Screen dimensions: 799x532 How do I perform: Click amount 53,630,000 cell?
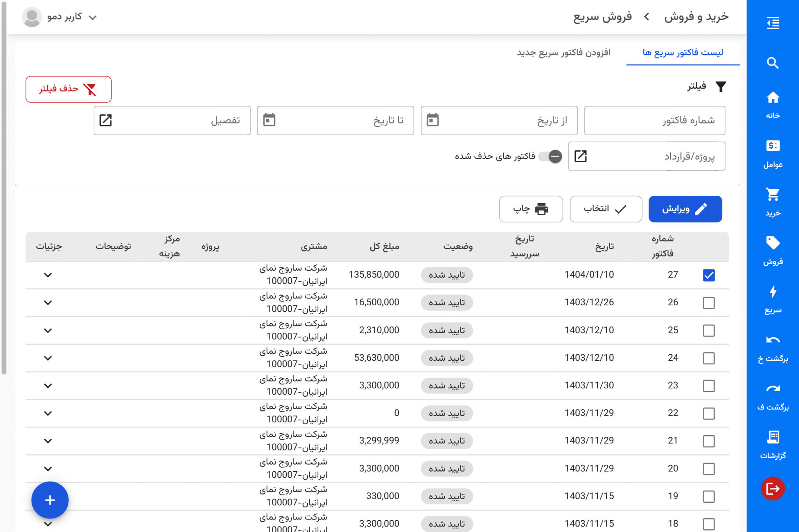(x=376, y=358)
